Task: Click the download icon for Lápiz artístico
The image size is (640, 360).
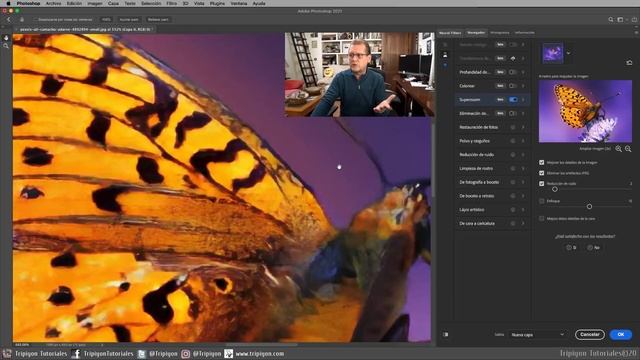Action: [x=513, y=209]
